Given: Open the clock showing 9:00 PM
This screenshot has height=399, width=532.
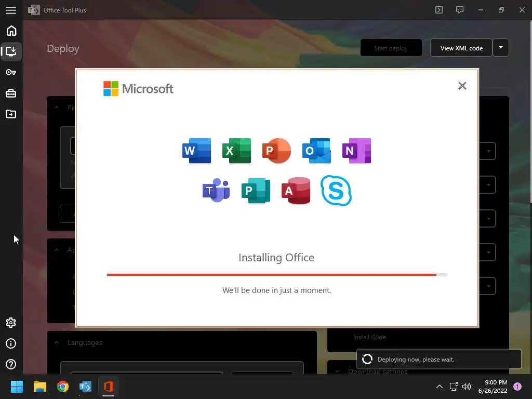Looking at the screenshot, I should 493,387.
